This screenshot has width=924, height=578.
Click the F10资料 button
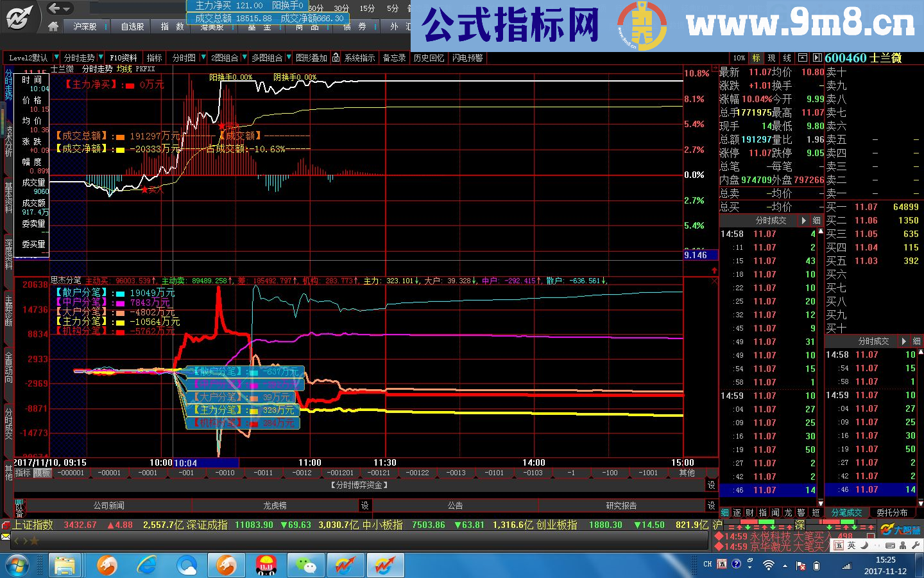coord(123,58)
